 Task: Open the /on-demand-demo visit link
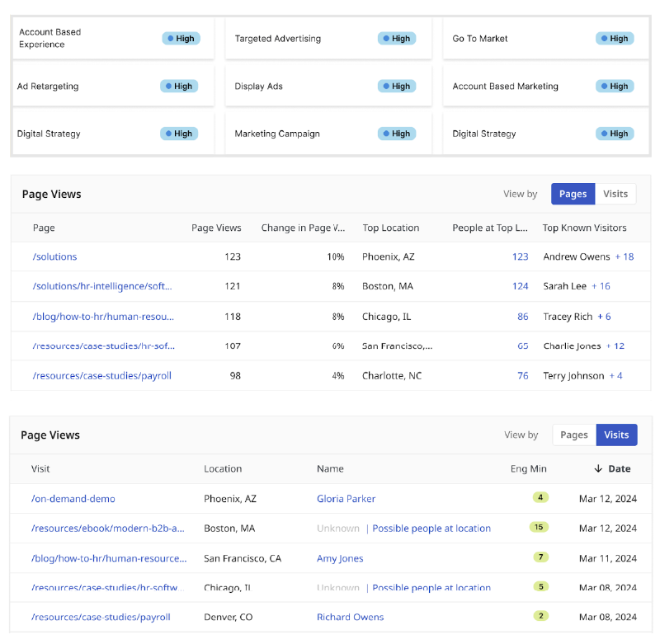(73, 499)
